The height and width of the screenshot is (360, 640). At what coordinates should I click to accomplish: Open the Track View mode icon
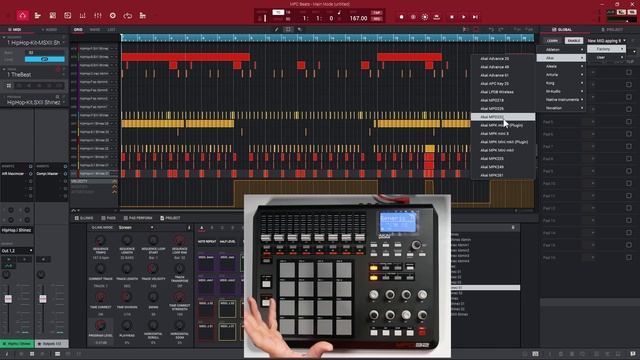pos(38,16)
